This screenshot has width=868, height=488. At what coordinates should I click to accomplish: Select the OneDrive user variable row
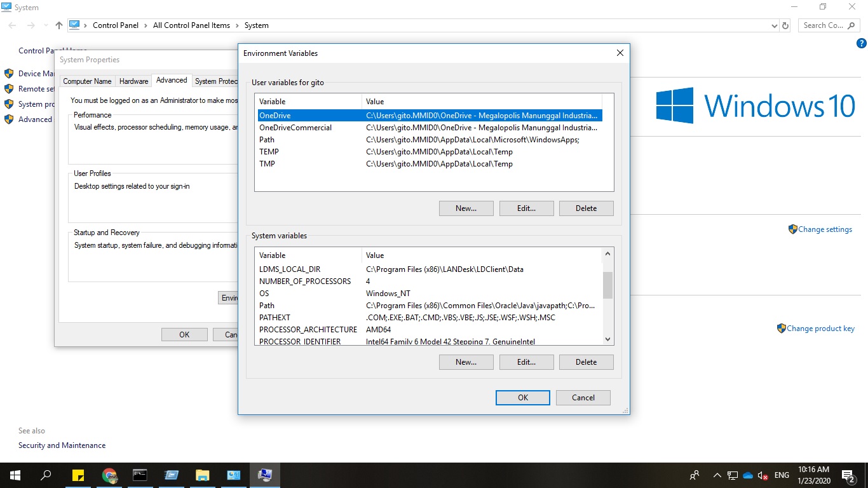point(429,116)
